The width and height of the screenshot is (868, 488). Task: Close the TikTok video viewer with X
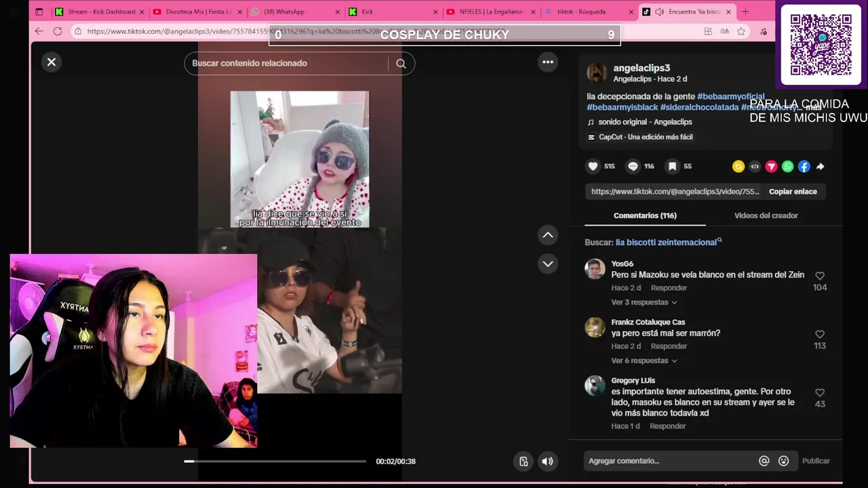[52, 62]
